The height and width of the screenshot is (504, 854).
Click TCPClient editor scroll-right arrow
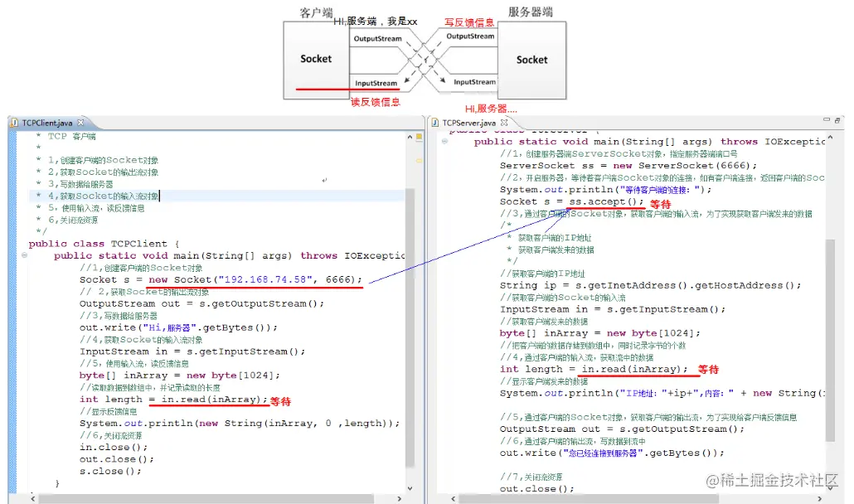click(399, 498)
